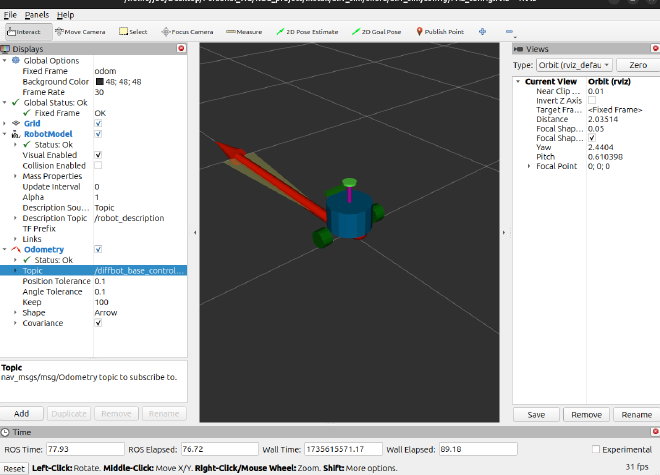
Task: Open the Panels menu
Action: pos(37,15)
